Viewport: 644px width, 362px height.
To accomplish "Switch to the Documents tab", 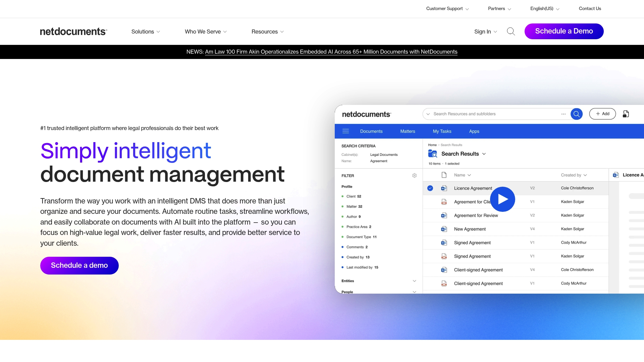I will (371, 131).
